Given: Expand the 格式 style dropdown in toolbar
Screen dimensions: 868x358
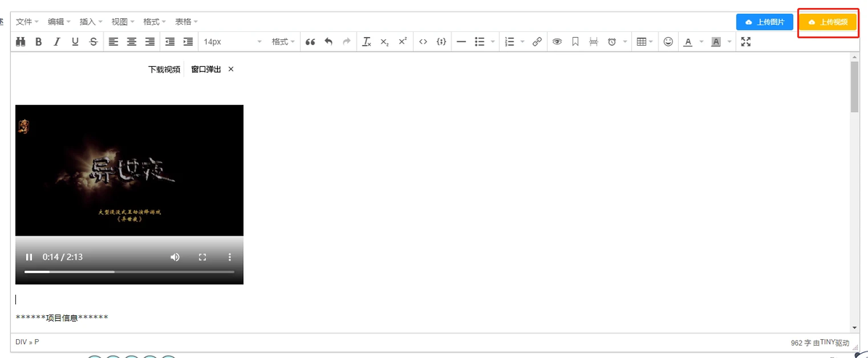Looking at the screenshot, I should [x=283, y=41].
